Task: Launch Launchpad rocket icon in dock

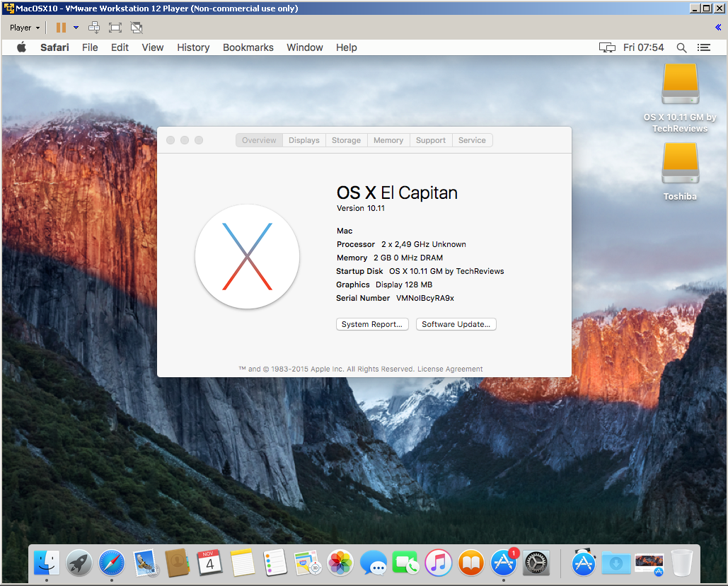Action: pyautogui.click(x=79, y=563)
